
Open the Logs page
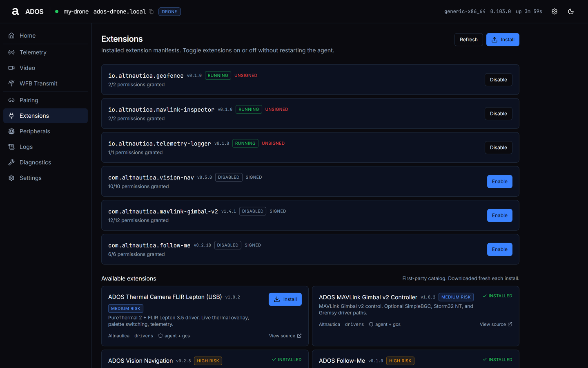point(45,147)
